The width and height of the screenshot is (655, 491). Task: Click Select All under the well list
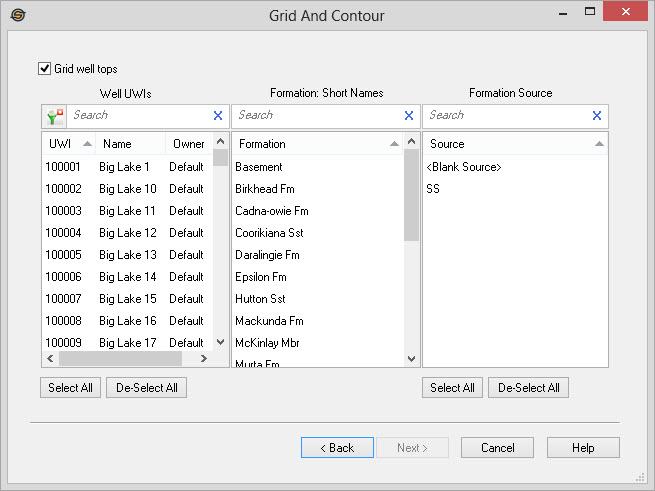tap(71, 388)
